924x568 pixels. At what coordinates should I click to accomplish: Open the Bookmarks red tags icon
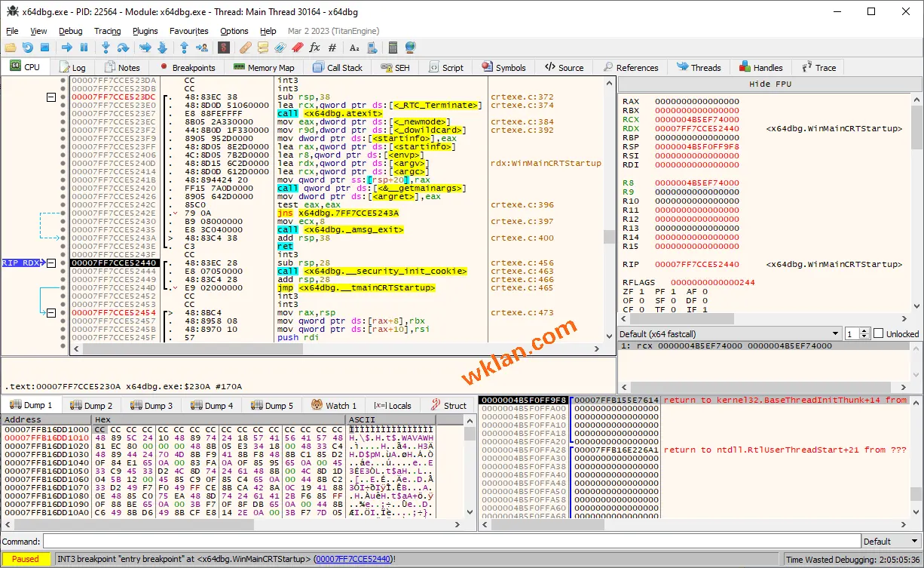(x=298, y=48)
